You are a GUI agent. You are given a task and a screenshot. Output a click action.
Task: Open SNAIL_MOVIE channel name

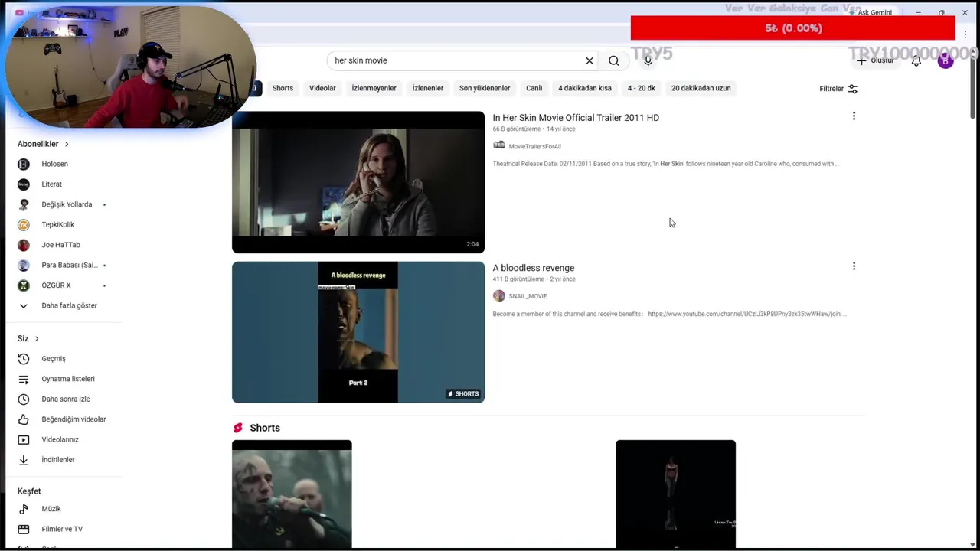pos(528,296)
